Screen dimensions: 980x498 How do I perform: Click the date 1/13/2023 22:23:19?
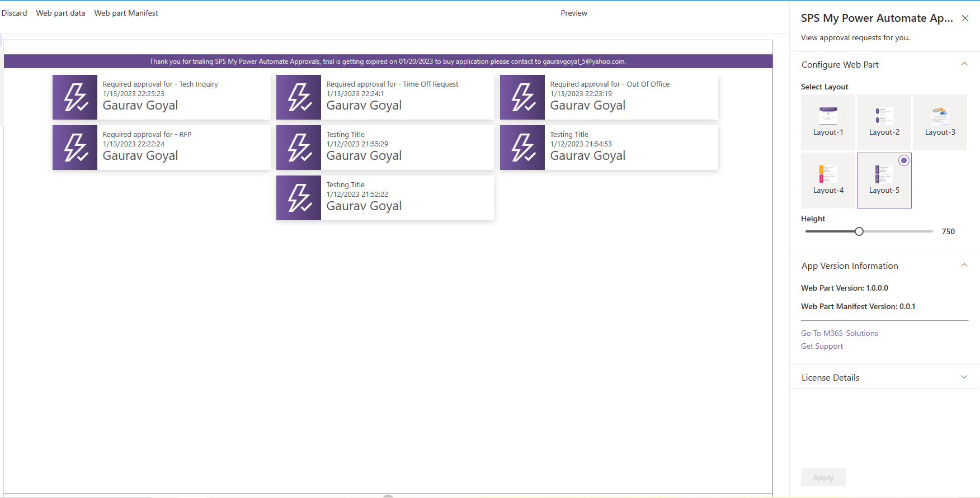coord(581,94)
